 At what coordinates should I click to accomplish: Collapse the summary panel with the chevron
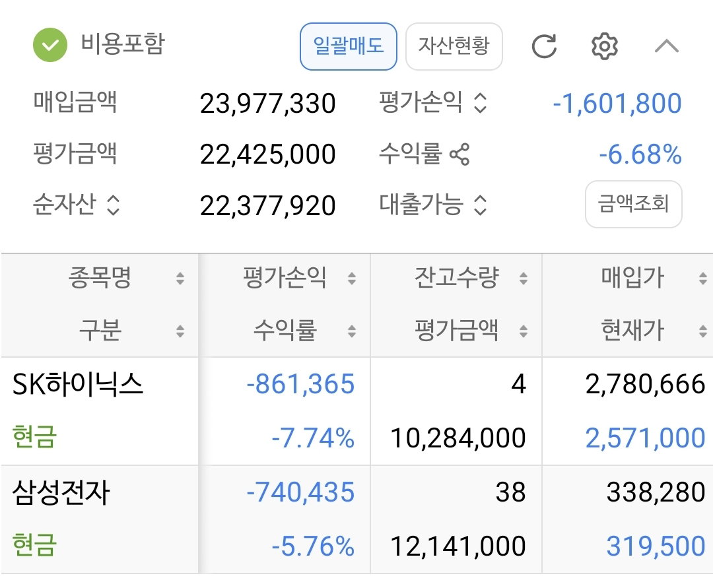click(x=667, y=46)
